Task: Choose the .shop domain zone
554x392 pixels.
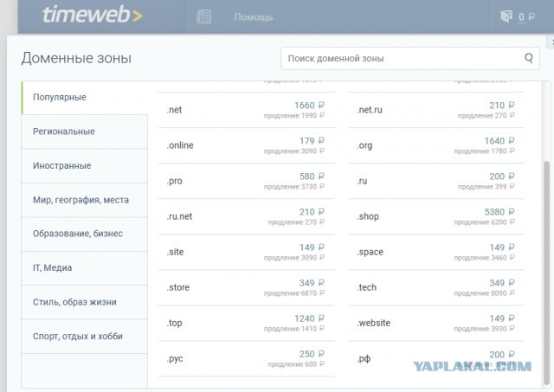Action: click(x=436, y=216)
